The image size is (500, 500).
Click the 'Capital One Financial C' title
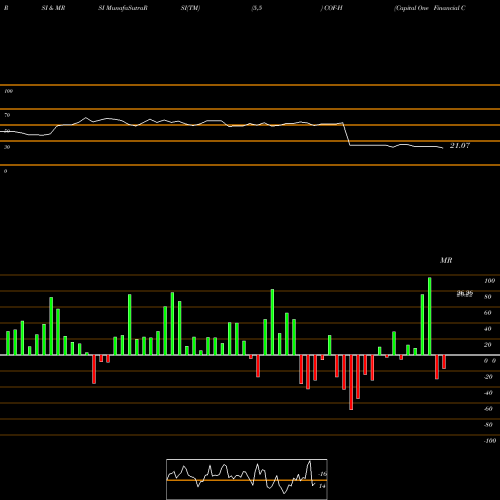pos(430,8)
